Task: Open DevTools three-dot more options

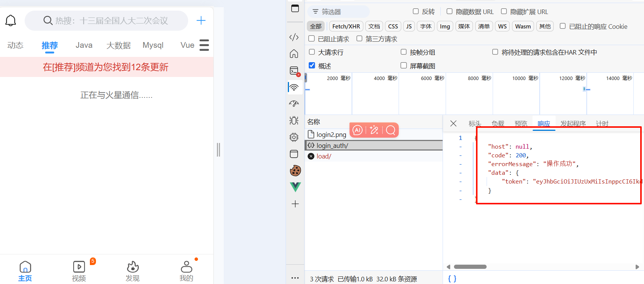Action: pyautogui.click(x=295, y=278)
